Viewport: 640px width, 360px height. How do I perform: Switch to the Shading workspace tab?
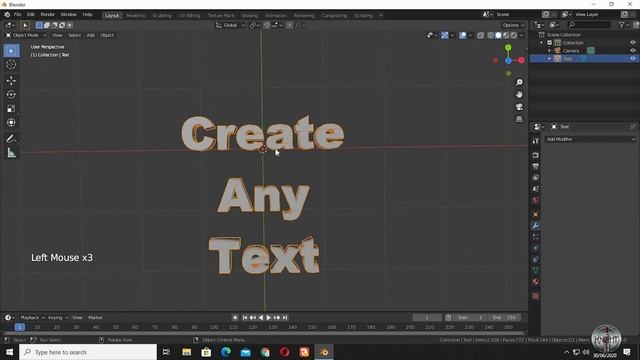(249, 16)
